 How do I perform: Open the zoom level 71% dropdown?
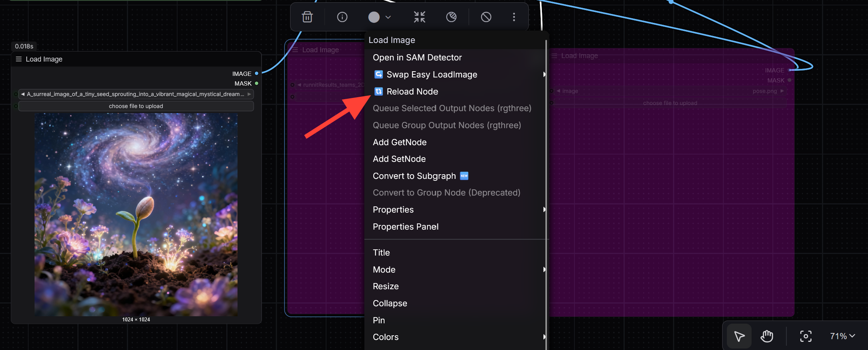tap(842, 336)
